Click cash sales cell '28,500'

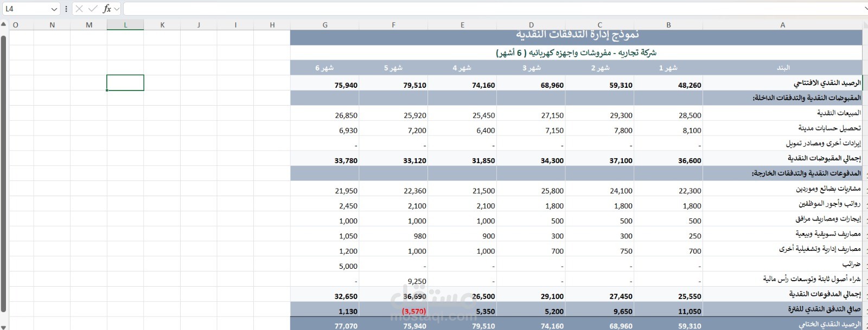tap(668, 113)
